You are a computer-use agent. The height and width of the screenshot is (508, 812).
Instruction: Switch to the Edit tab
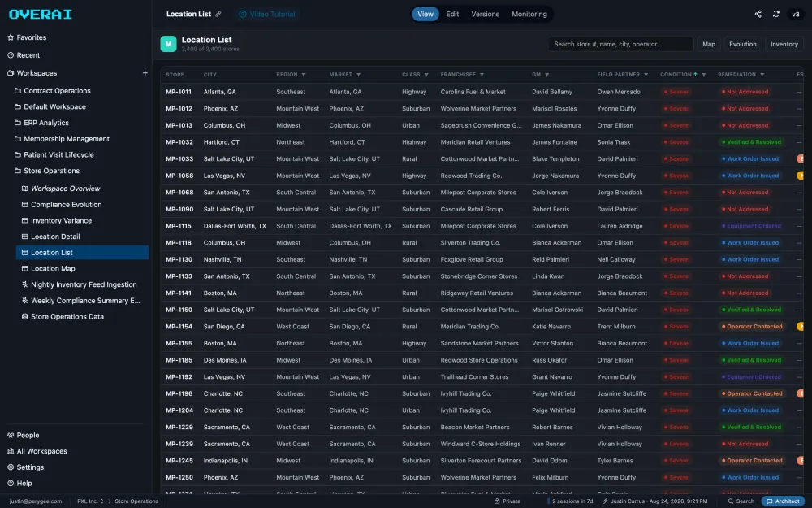452,14
